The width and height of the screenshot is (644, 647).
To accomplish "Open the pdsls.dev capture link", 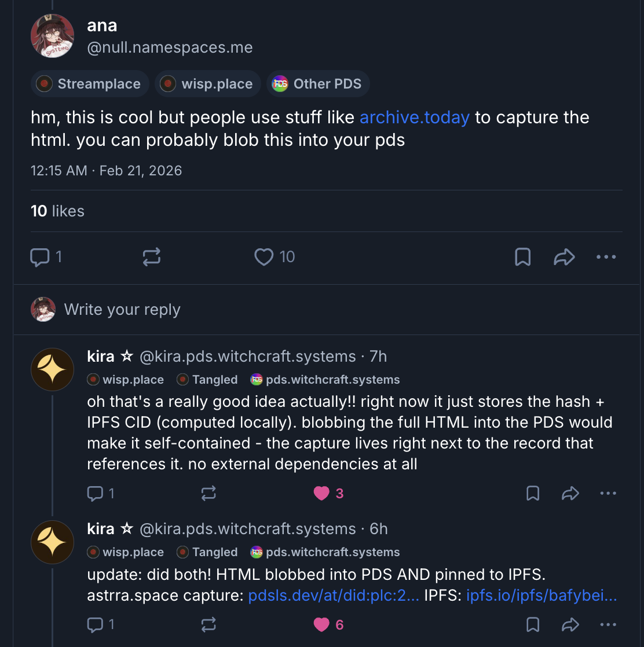I will click(334, 595).
